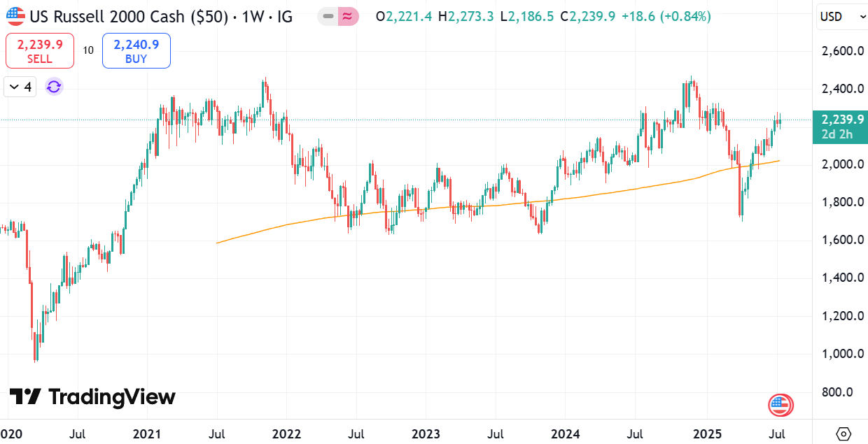This screenshot has height=444, width=868.
Task: Open the US Russell 2000 Cash symbol title
Action: click(161, 15)
